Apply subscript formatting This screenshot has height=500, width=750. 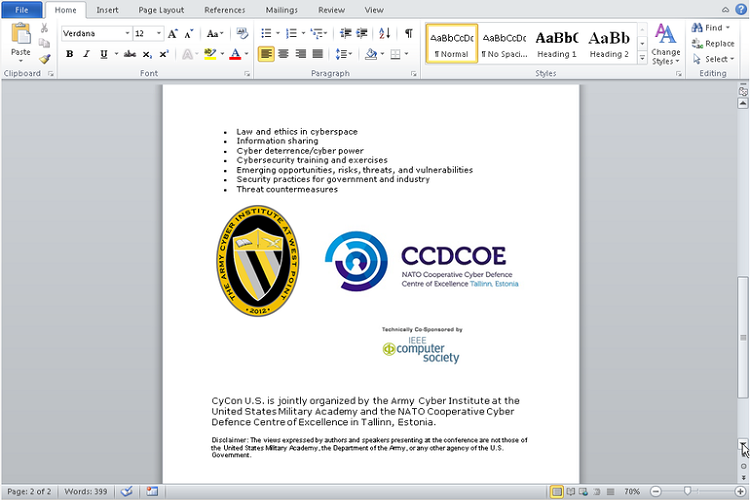coord(147,54)
